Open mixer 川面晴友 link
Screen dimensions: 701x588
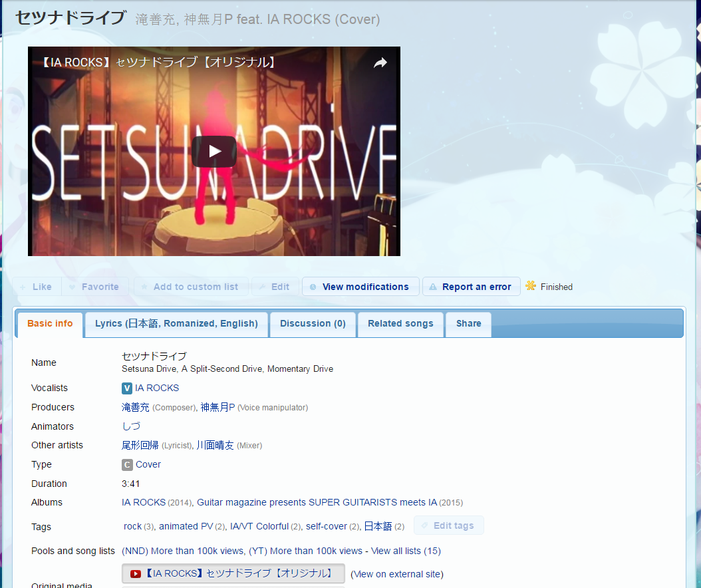[215, 446]
